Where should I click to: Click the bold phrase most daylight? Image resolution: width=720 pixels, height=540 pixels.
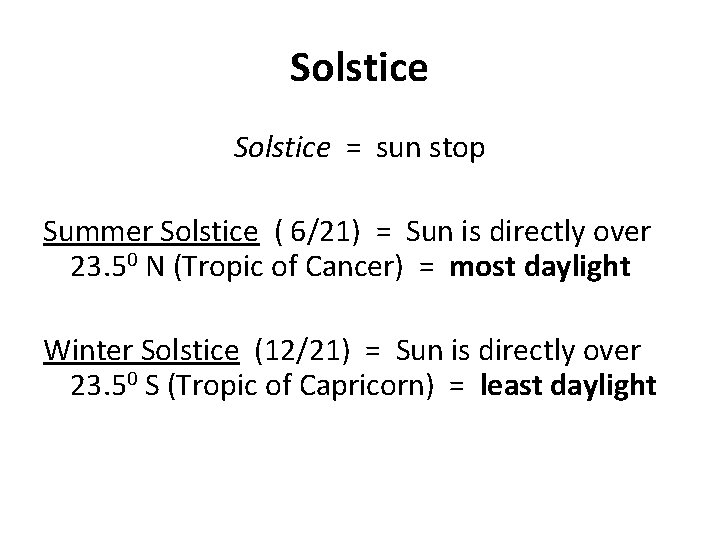click(x=540, y=268)
